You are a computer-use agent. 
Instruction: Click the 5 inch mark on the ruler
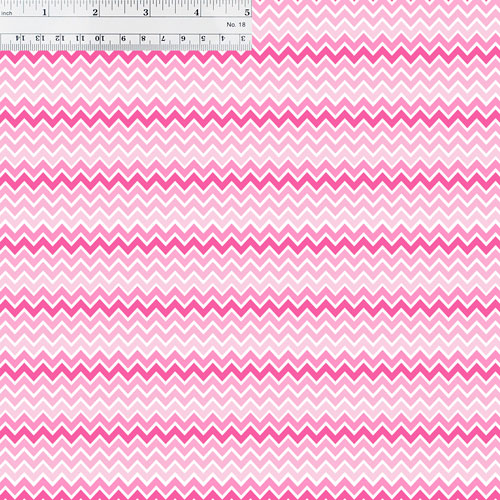(x=247, y=12)
